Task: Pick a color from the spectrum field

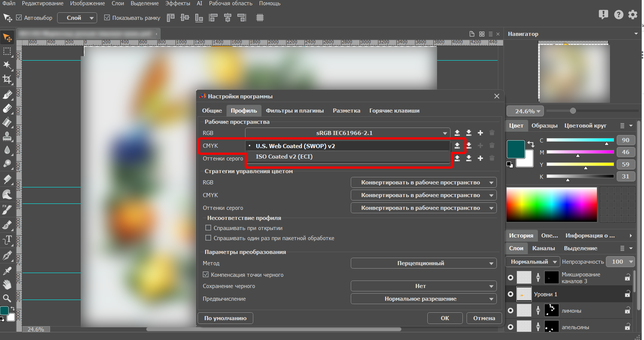Action: (551, 205)
